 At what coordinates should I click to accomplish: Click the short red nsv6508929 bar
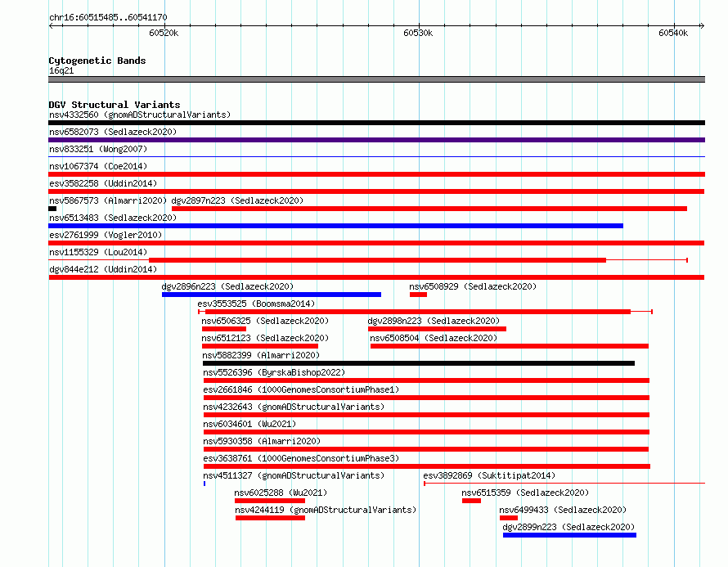click(418, 295)
